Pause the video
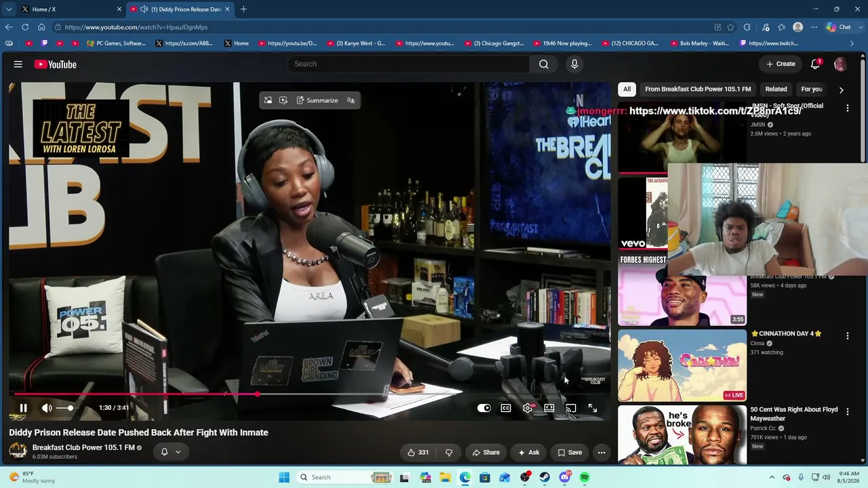 pyautogui.click(x=23, y=408)
